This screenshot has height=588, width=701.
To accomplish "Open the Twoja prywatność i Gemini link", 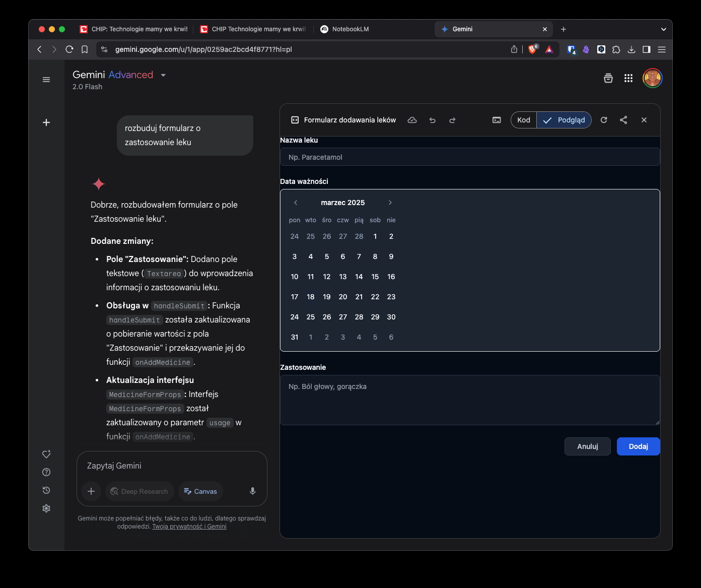I will click(x=189, y=527).
